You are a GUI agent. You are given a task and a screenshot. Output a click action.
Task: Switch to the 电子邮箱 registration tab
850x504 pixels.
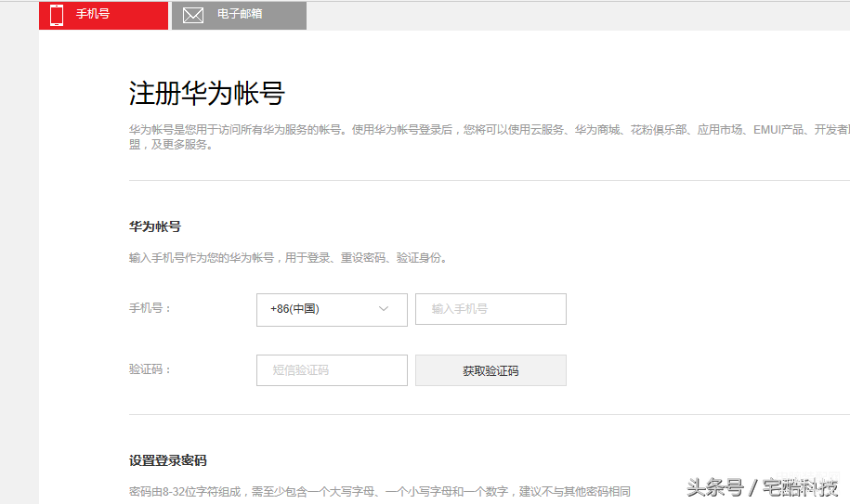pos(239,15)
